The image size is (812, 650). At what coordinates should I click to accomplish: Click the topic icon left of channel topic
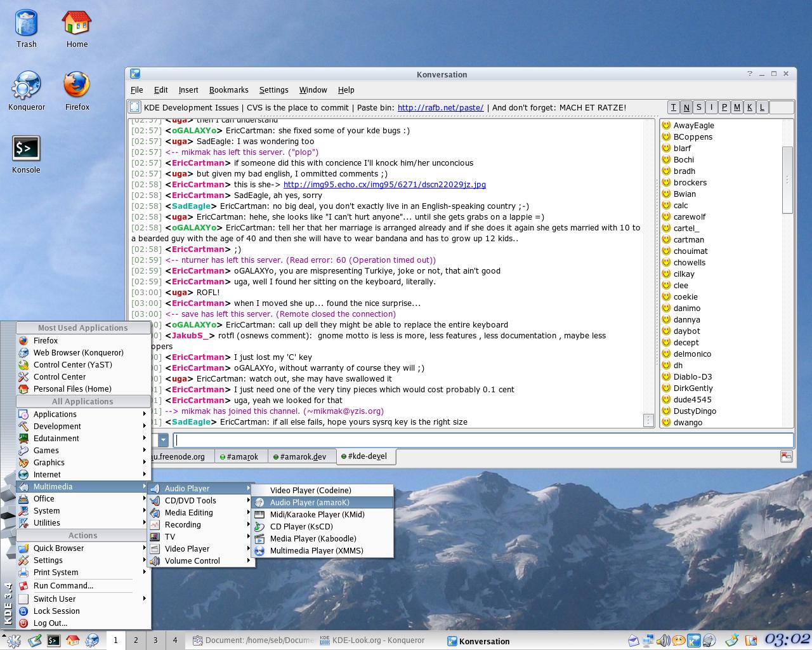134,107
